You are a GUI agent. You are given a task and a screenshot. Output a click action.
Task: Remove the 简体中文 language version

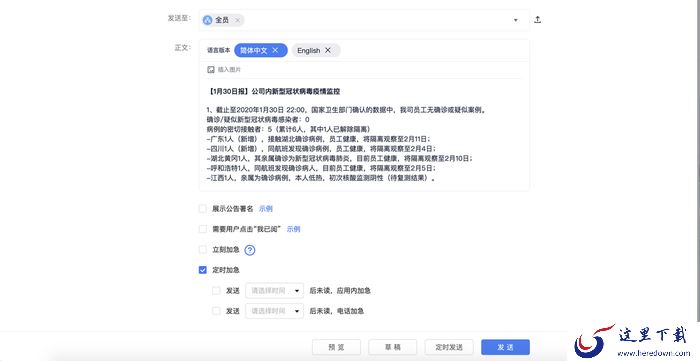(x=275, y=50)
